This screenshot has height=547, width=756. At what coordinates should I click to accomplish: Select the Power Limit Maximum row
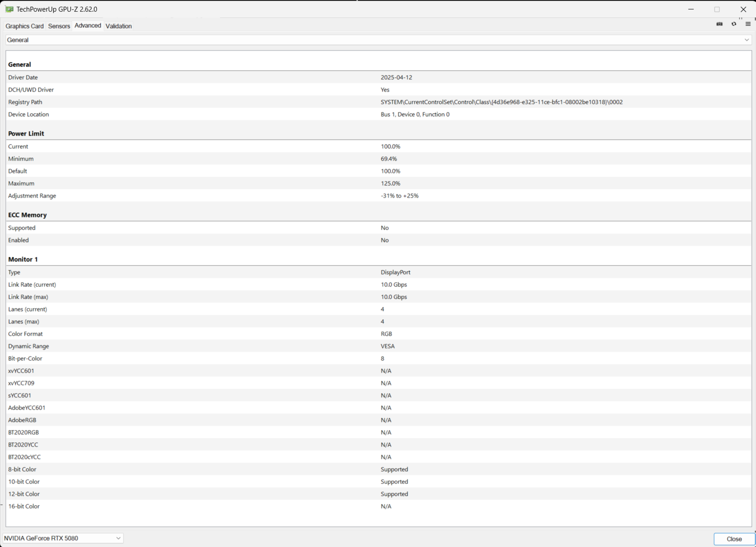pos(200,183)
